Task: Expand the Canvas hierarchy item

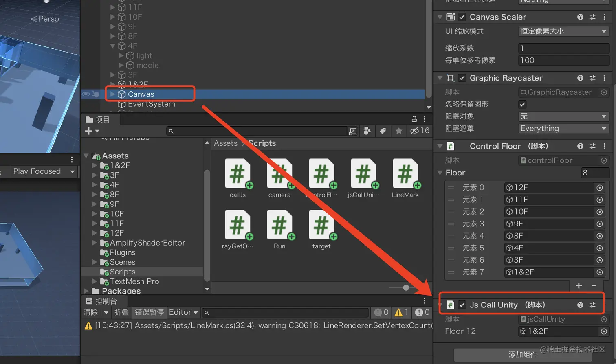Action: (x=113, y=94)
